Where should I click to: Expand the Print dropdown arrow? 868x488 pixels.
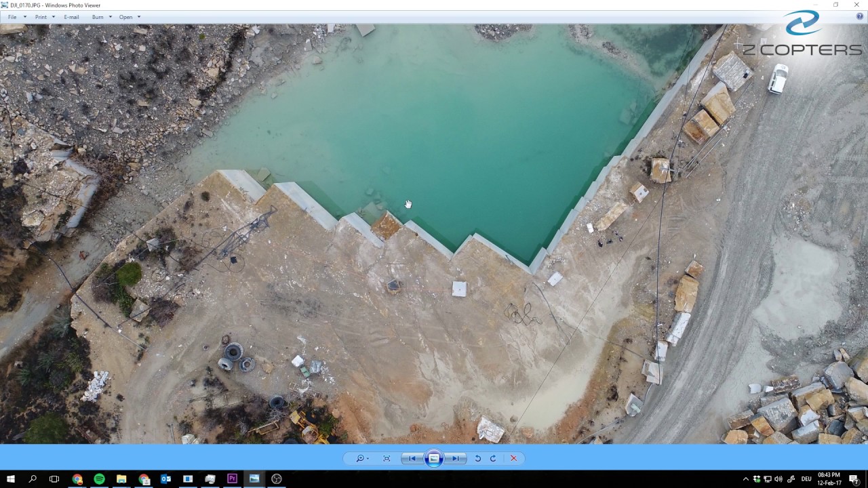[x=54, y=17]
